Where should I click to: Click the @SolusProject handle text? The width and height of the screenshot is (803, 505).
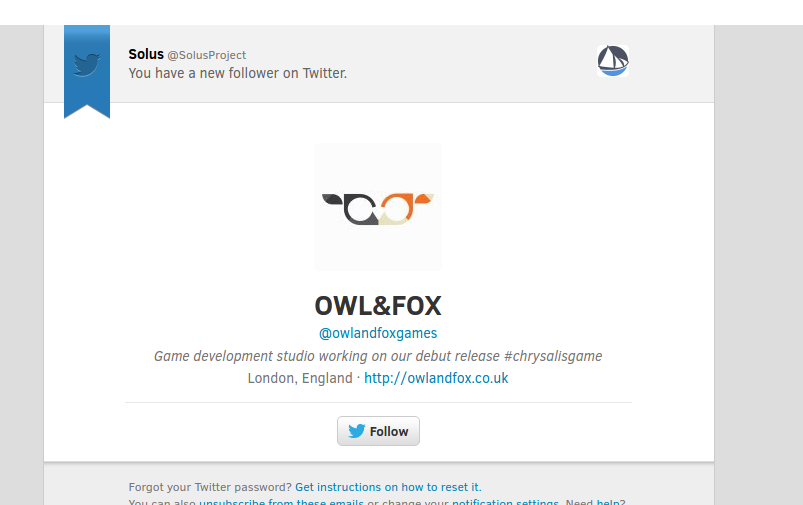coord(207,55)
